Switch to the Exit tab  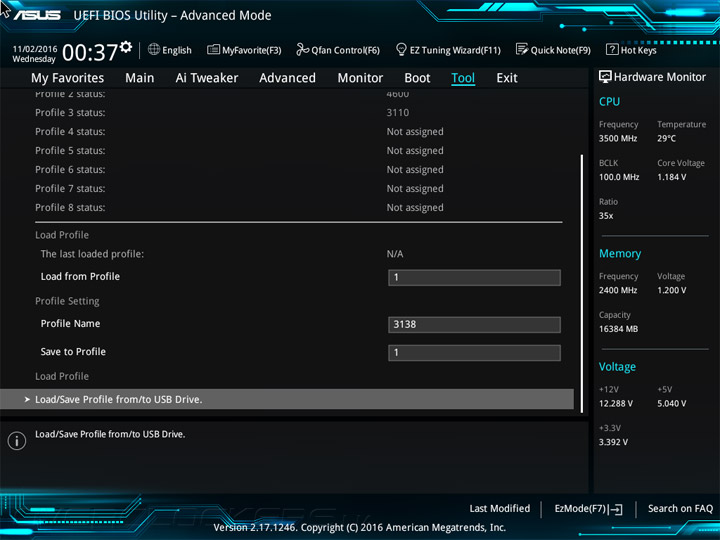click(x=507, y=78)
